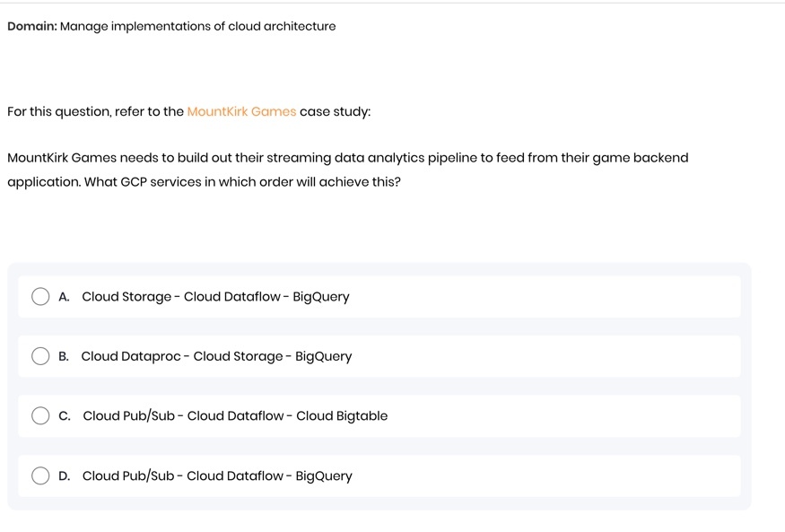785x532 pixels.
Task: Click the question sentence starting 'MountKirk Games needs'
Action: tap(348, 170)
